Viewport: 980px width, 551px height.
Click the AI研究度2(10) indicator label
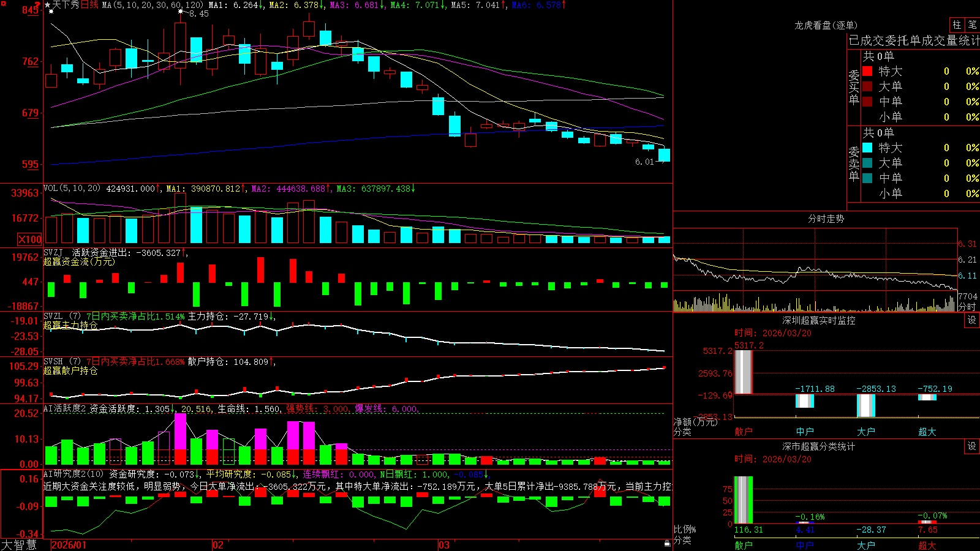[x=73, y=474]
